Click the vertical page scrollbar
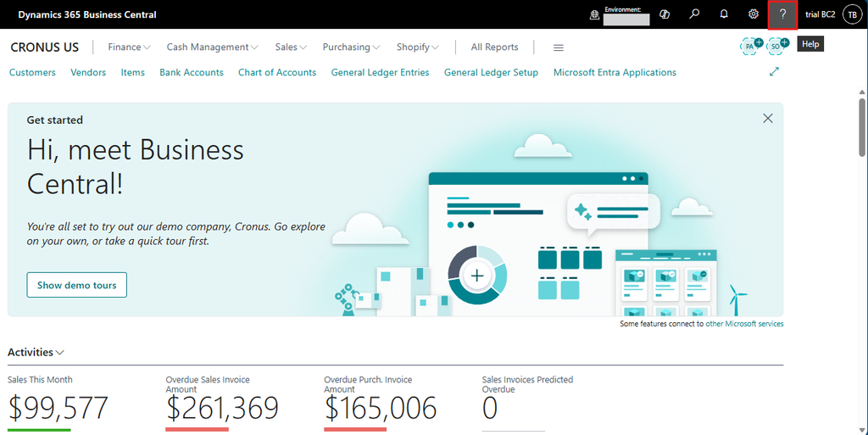Screen dimensions: 868x435 (862, 126)
